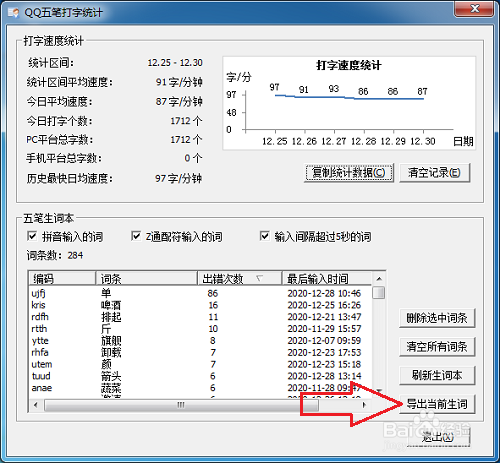
Task: Sort list by 编码 column header
Action: pyautogui.click(x=62, y=278)
